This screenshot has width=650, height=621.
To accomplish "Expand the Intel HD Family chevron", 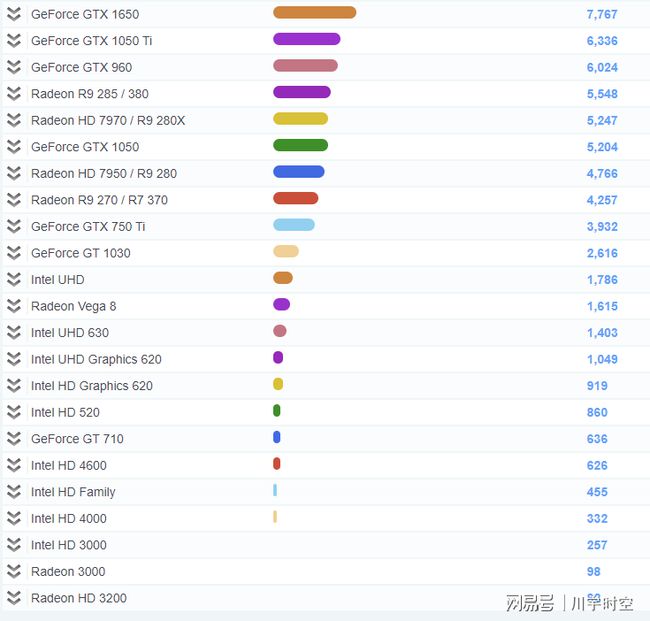I will click(x=14, y=492).
